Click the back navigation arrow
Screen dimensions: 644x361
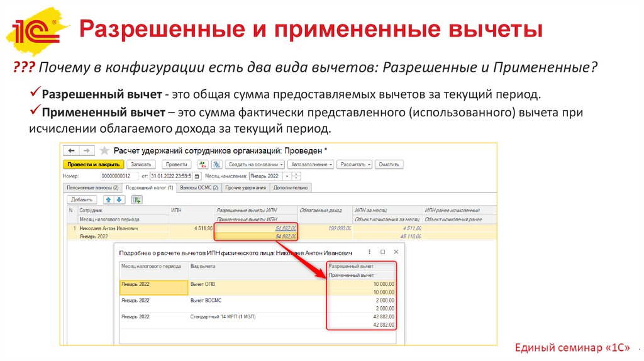[72, 152]
